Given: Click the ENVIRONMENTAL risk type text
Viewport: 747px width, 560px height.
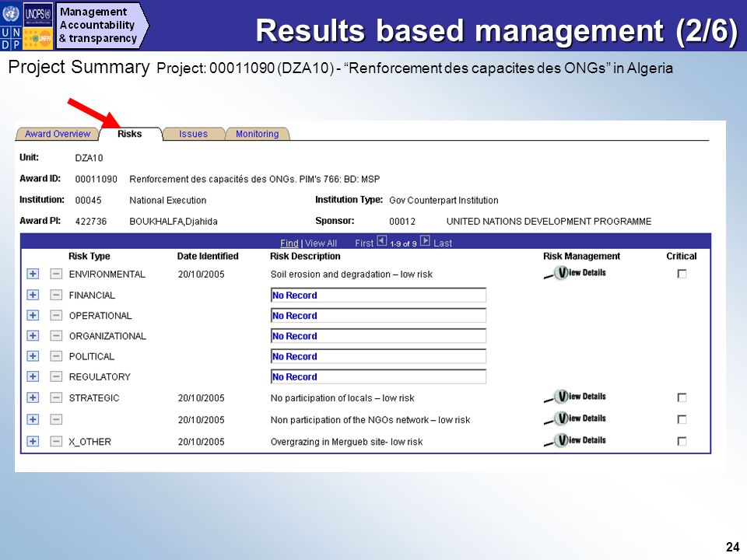Looking at the screenshot, I should (x=107, y=275).
